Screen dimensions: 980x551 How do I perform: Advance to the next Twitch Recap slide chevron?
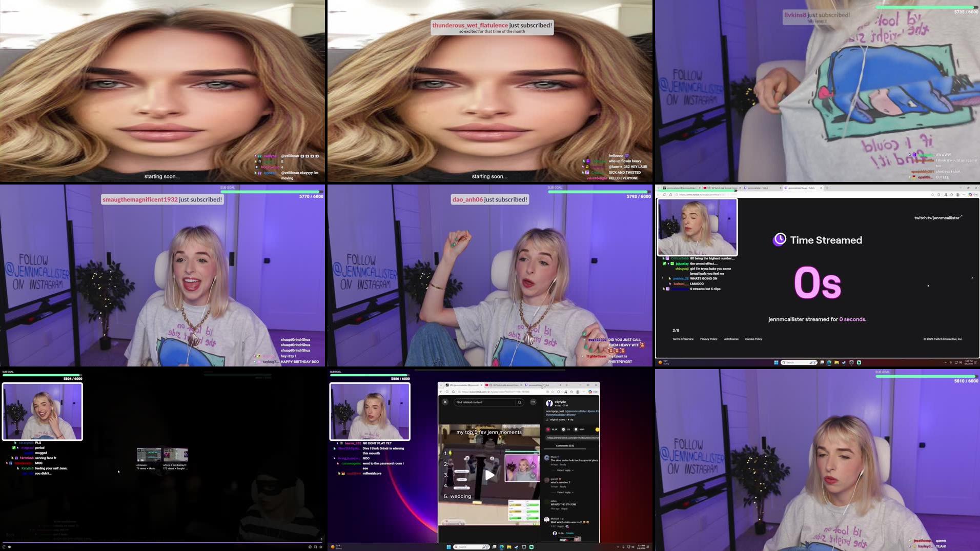click(x=972, y=278)
